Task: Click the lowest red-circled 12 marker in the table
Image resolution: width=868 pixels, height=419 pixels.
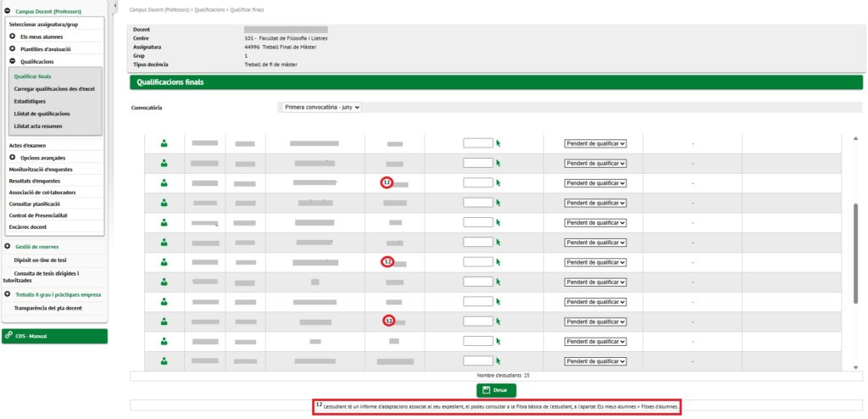Action: pos(388,321)
